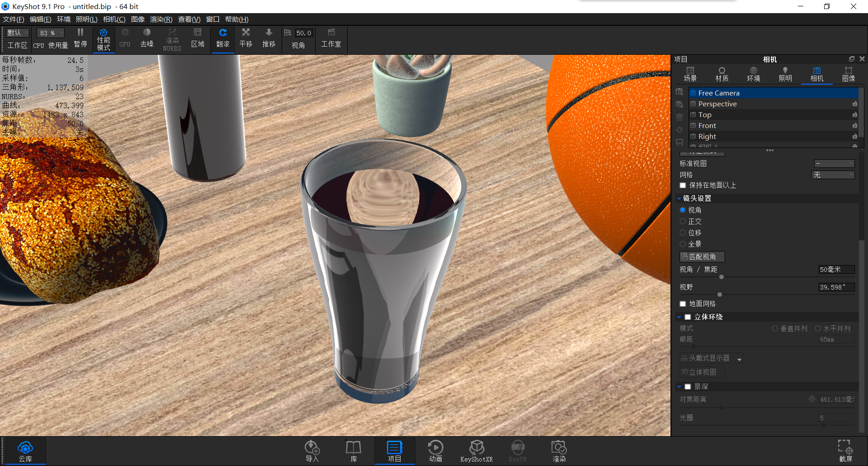Open the 工作室 (Studio) panel
Screen dimensions: 868x466
(331, 38)
